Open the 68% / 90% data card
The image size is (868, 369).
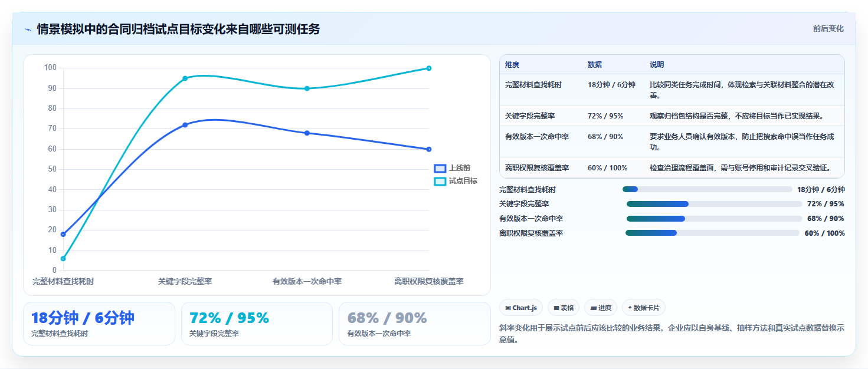[415, 324]
